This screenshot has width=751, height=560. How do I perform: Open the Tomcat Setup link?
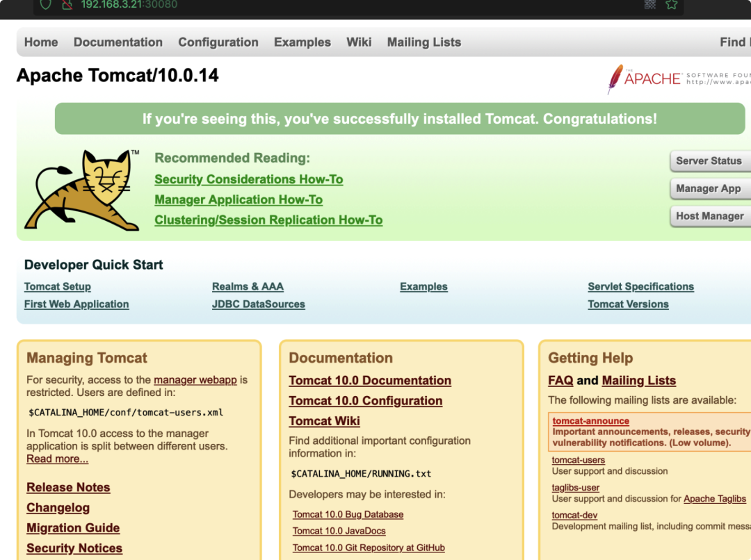tap(58, 287)
